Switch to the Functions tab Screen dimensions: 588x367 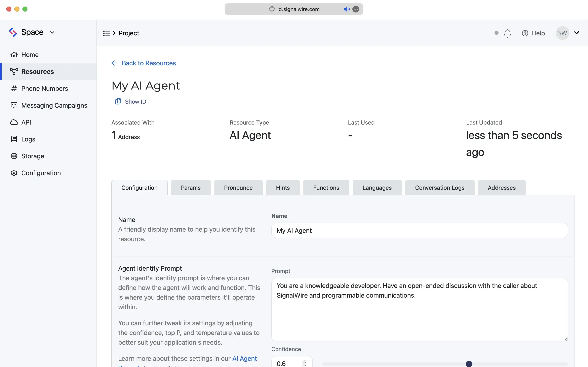pyautogui.click(x=326, y=187)
